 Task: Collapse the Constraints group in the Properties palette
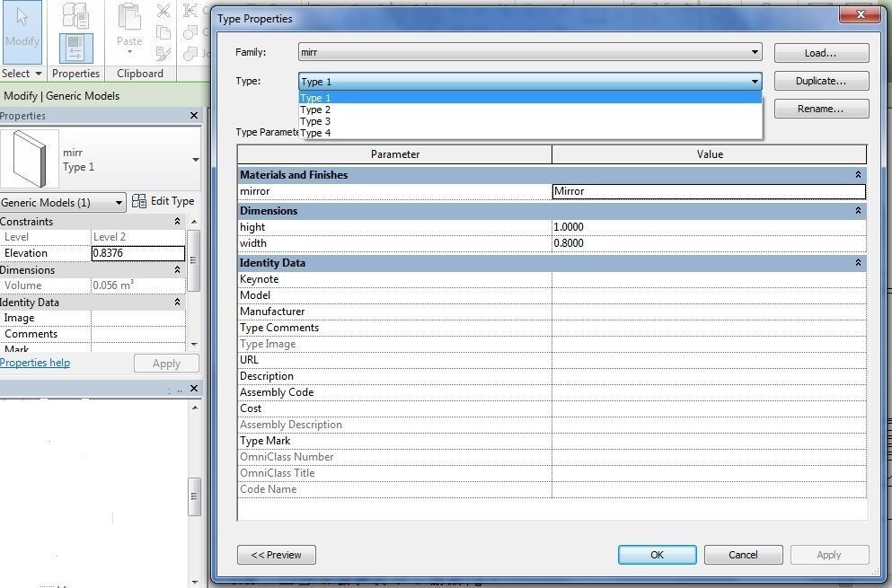click(177, 221)
